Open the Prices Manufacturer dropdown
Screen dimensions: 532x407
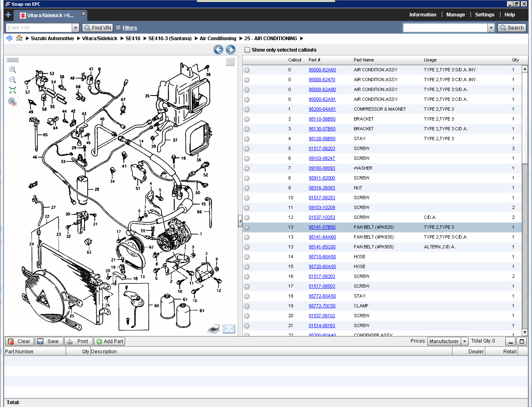coord(464,341)
